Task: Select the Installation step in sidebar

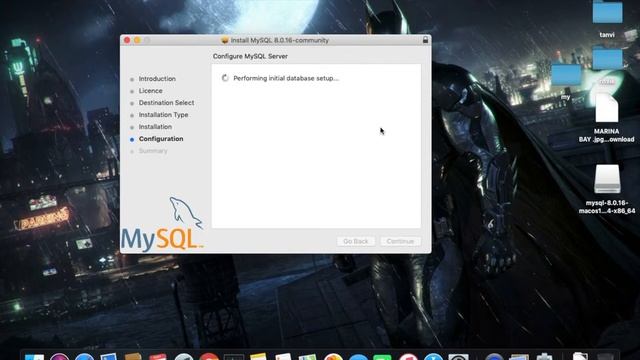Action: [x=155, y=127]
